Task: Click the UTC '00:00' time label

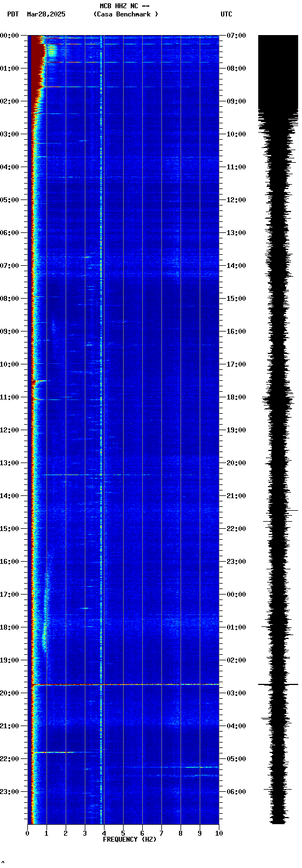Action: pyautogui.click(x=236, y=595)
